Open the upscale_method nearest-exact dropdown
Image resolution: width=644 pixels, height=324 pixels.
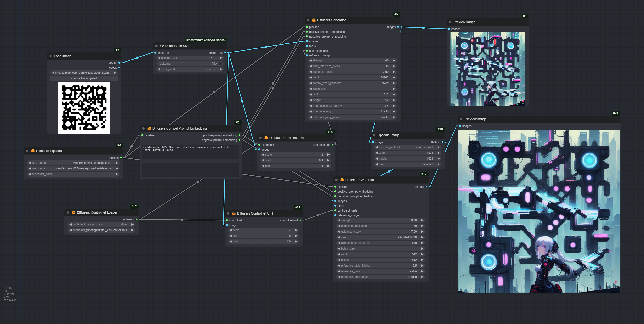pyautogui.click(x=407, y=147)
